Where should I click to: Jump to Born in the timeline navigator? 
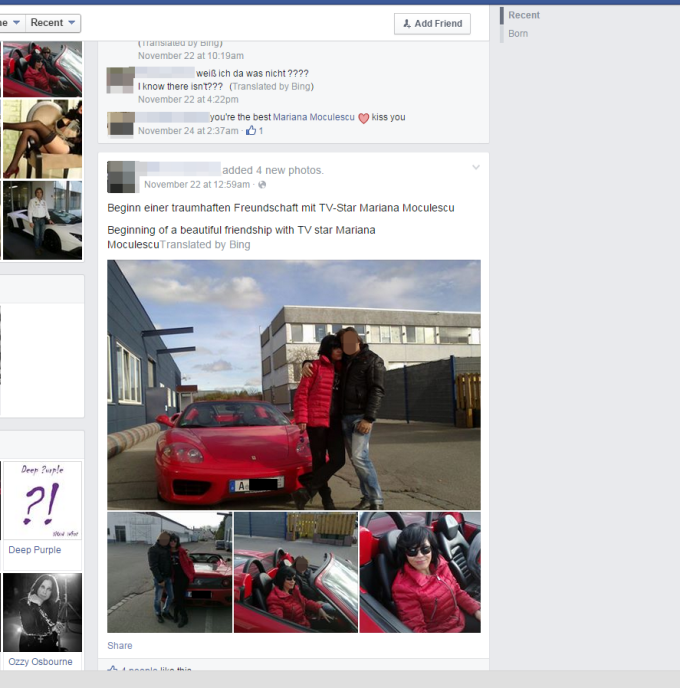tap(518, 34)
